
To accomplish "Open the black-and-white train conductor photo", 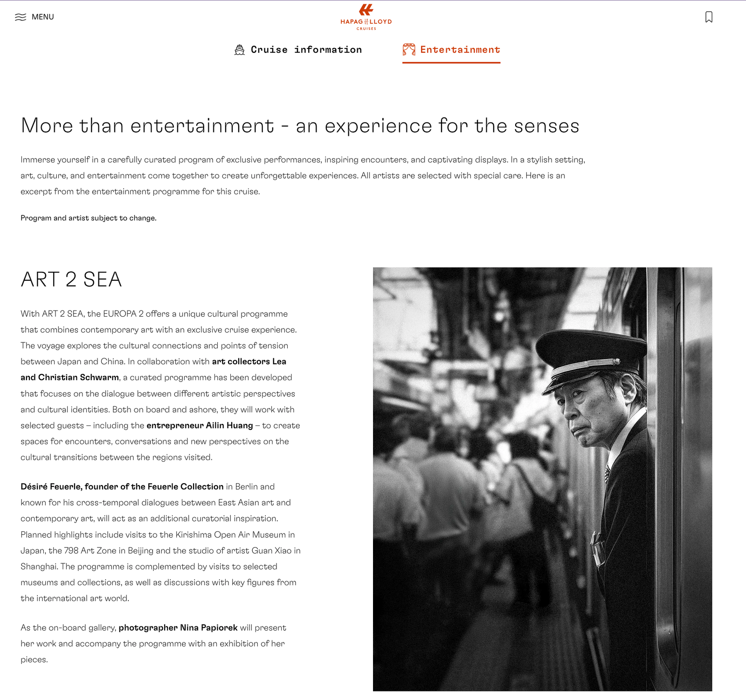I will pos(542,479).
